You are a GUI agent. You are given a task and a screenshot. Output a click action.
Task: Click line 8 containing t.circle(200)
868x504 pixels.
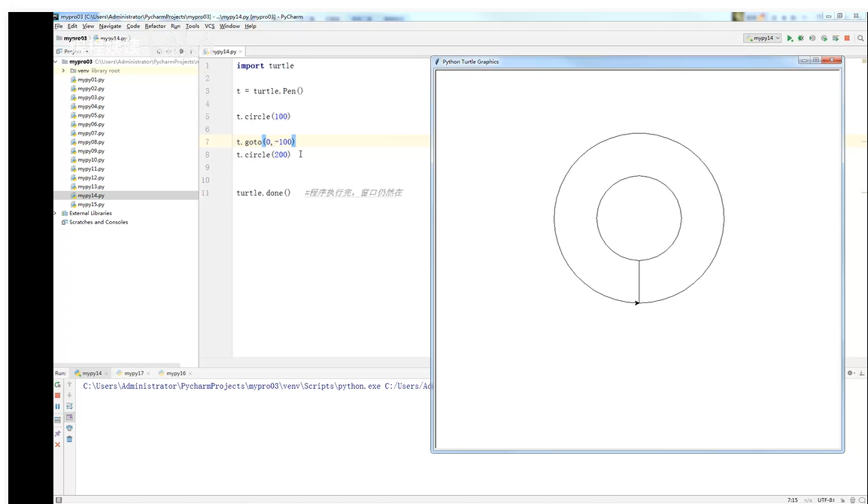point(263,155)
